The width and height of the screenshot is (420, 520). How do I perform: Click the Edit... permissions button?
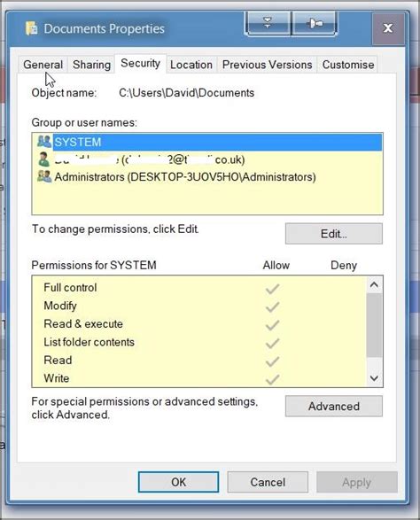coord(334,234)
